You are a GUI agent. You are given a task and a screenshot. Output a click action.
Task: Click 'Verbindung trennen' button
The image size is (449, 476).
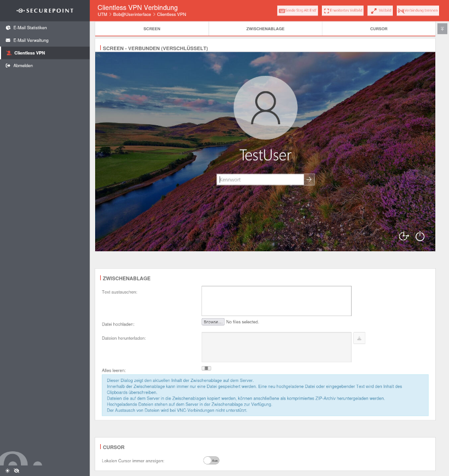(x=418, y=10)
